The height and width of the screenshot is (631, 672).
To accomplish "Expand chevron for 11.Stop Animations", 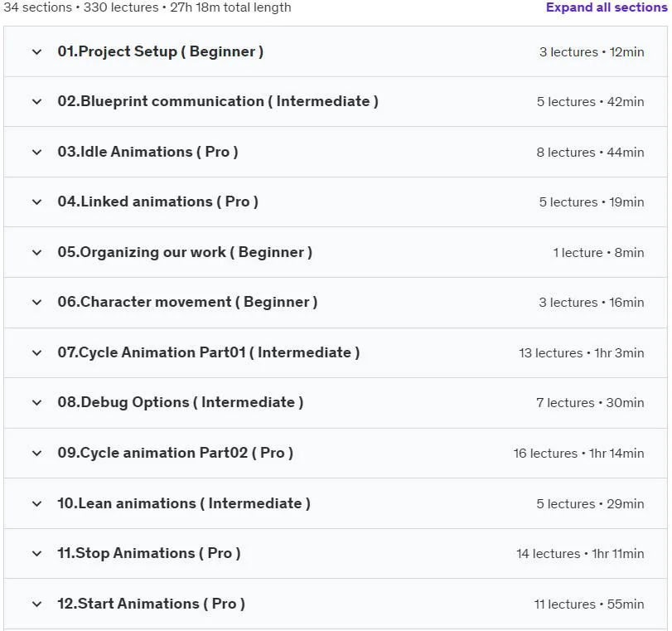I will point(36,554).
